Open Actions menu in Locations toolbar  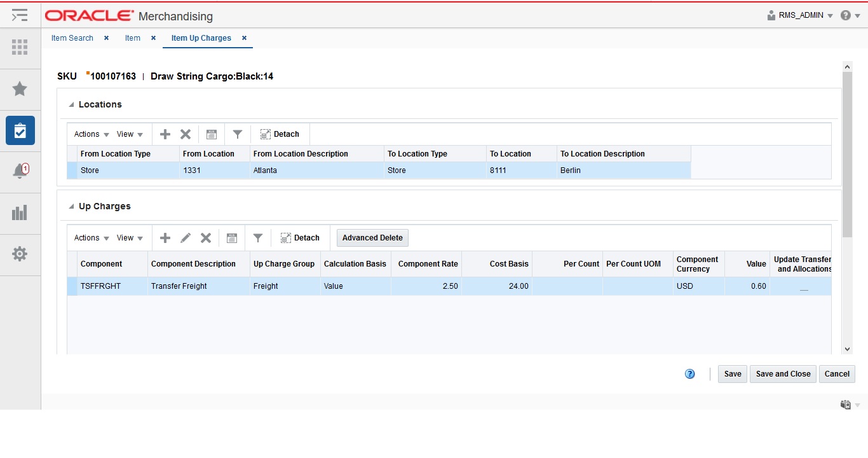click(x=92, y=134)
